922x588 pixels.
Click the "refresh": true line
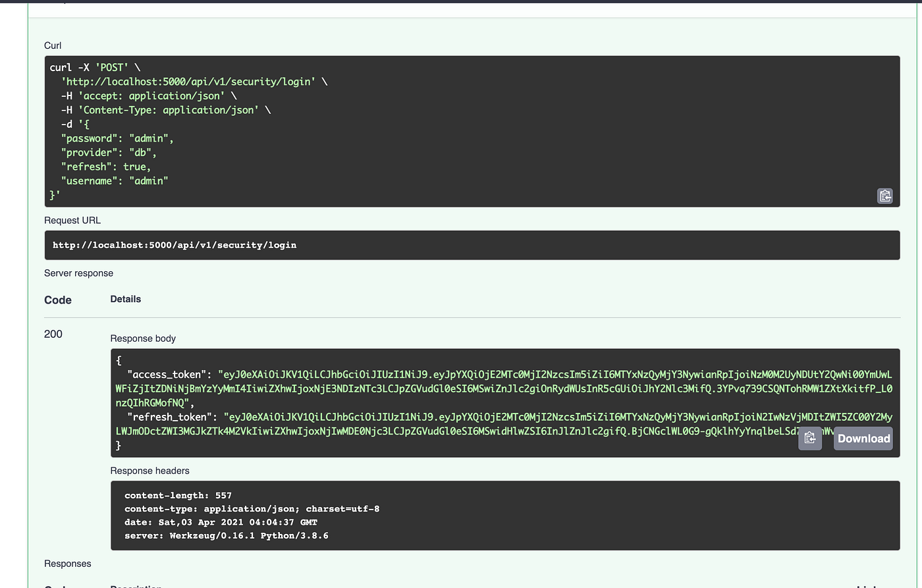pos(106,167)
